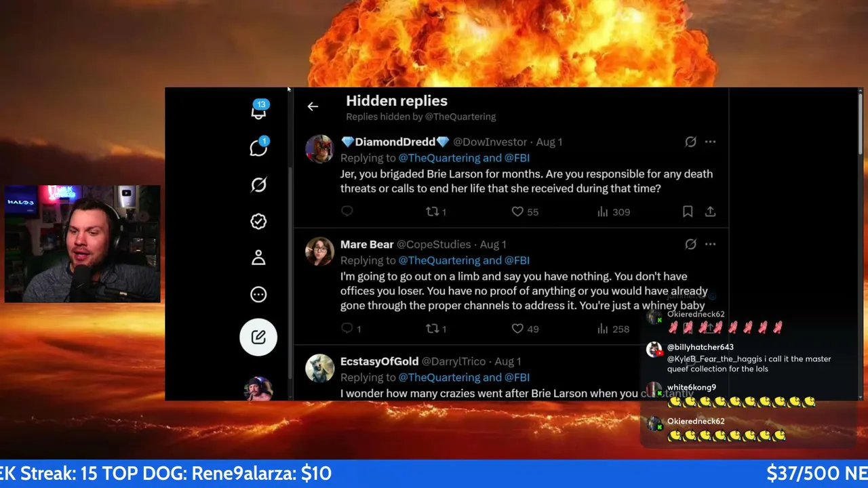
Task: Like Mare Bear's reply with 49 likes
Action: pyautogui.click(x=525, y=329)
